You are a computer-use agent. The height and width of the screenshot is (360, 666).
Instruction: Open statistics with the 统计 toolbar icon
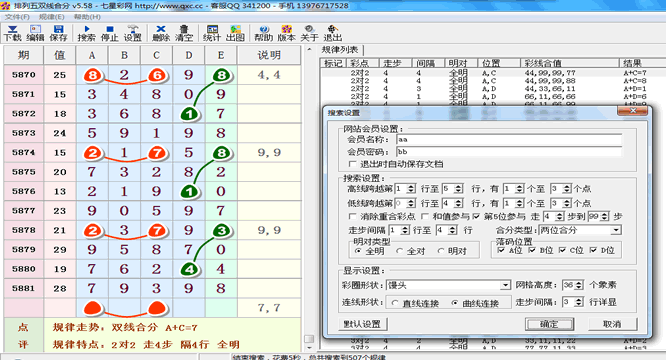pos(212,33)
